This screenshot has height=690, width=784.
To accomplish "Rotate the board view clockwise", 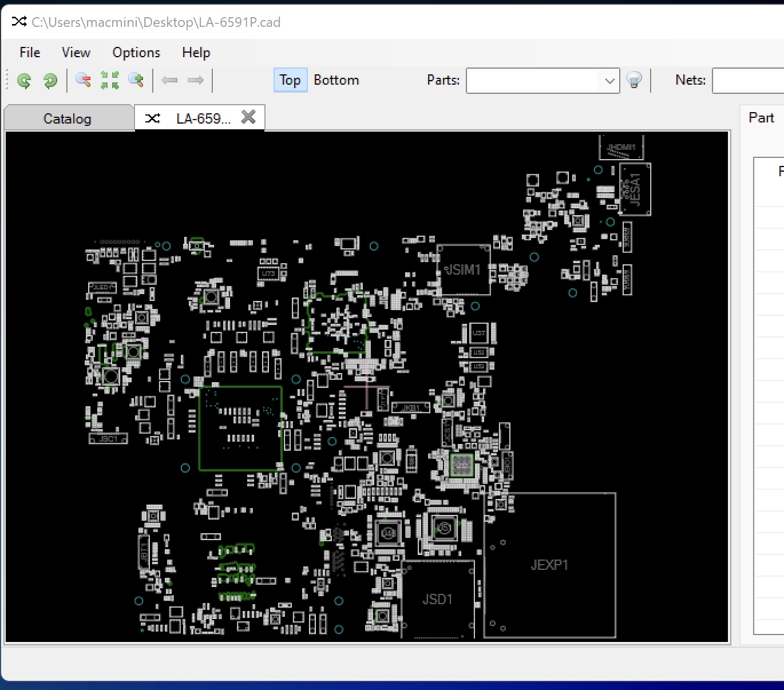I will pos(50,81).
